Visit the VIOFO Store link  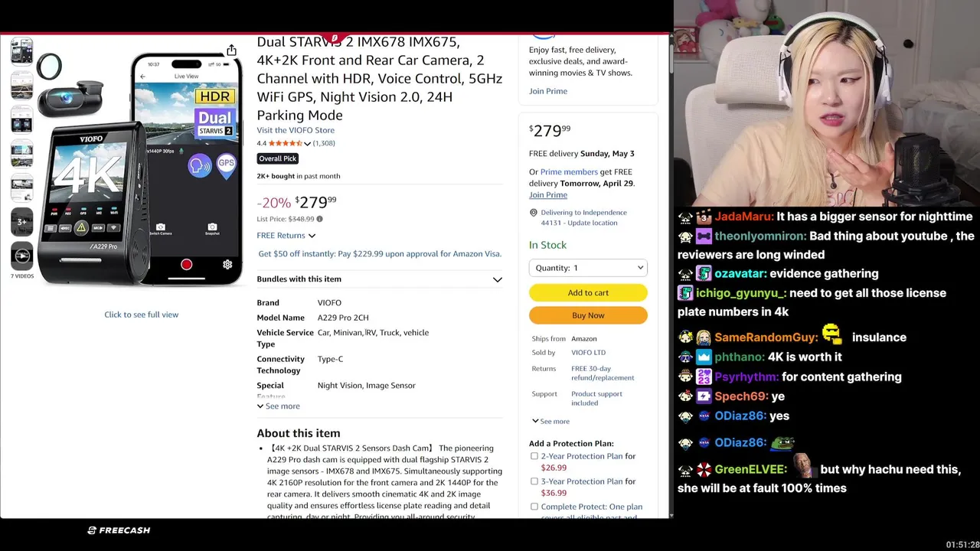coord(296,130)
